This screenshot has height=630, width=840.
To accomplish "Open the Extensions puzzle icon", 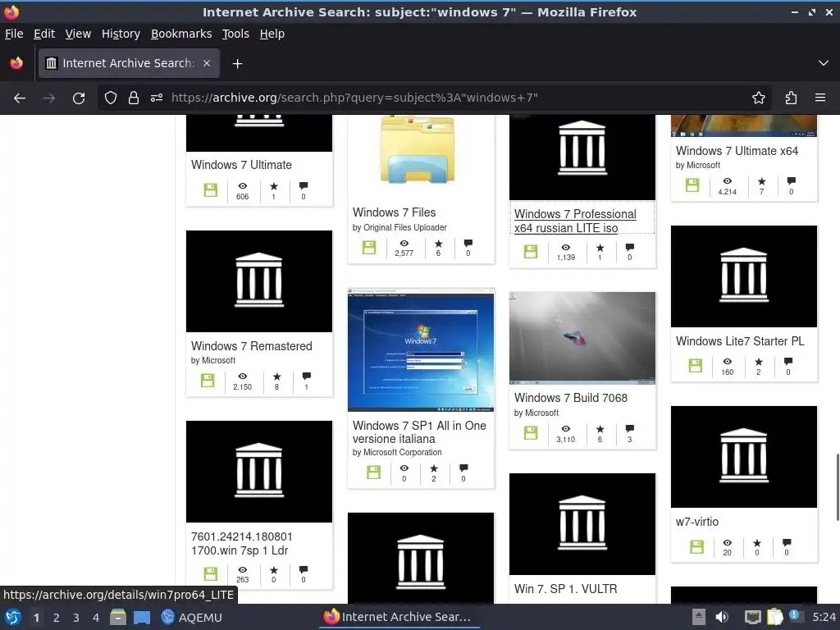I will pyautogui.click(x=791, y=98).
